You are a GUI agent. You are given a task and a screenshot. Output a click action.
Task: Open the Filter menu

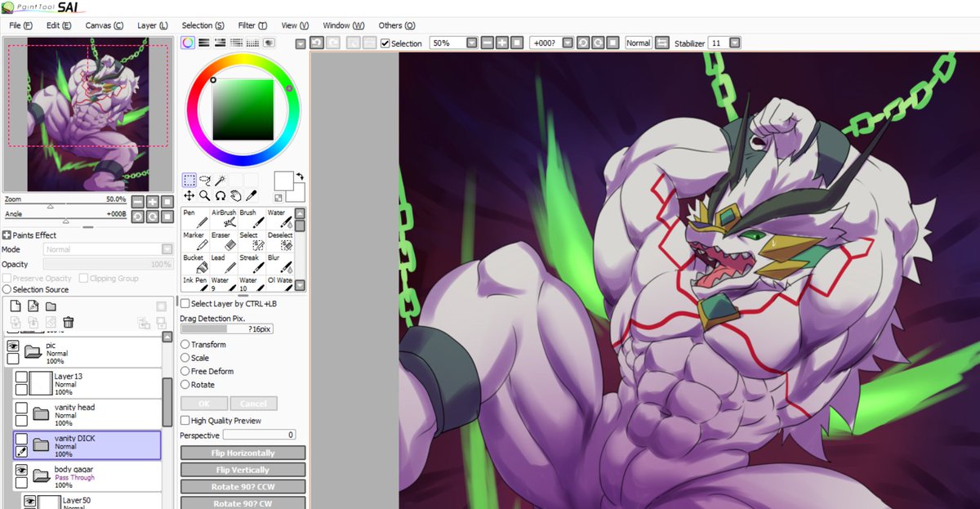252,25
